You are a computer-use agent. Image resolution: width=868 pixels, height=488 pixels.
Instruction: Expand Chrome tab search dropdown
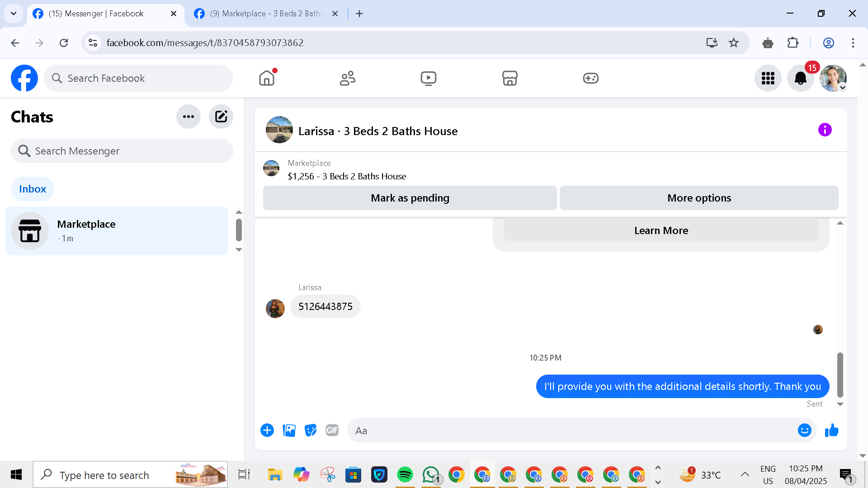point(14,14)
